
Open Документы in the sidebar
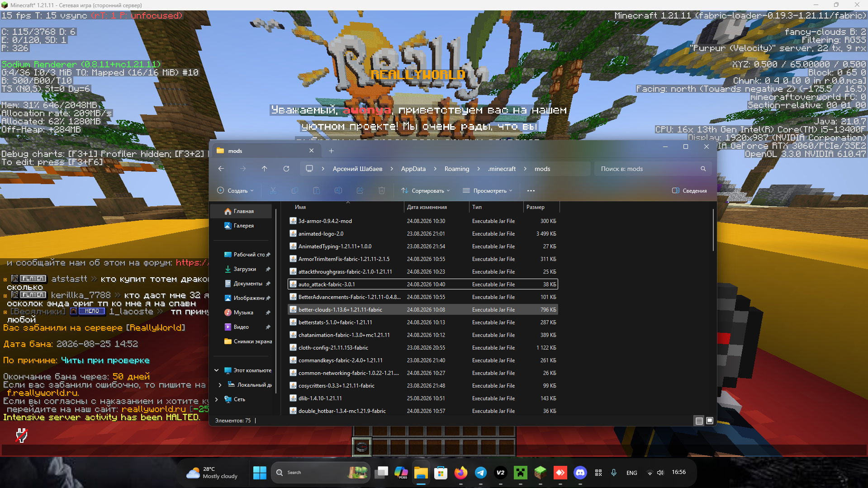(242, 284)
